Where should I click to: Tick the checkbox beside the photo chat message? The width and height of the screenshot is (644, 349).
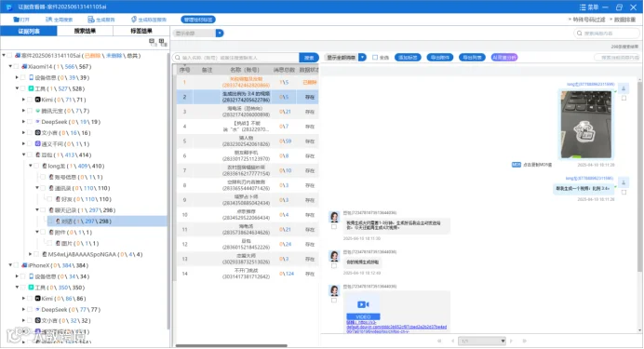(624, 98)
